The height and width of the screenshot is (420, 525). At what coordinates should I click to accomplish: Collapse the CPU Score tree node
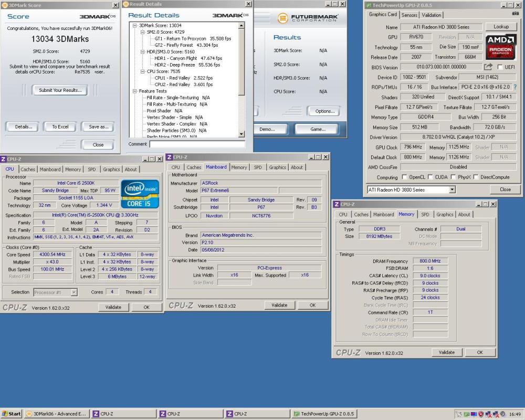(x=142, y=72)
